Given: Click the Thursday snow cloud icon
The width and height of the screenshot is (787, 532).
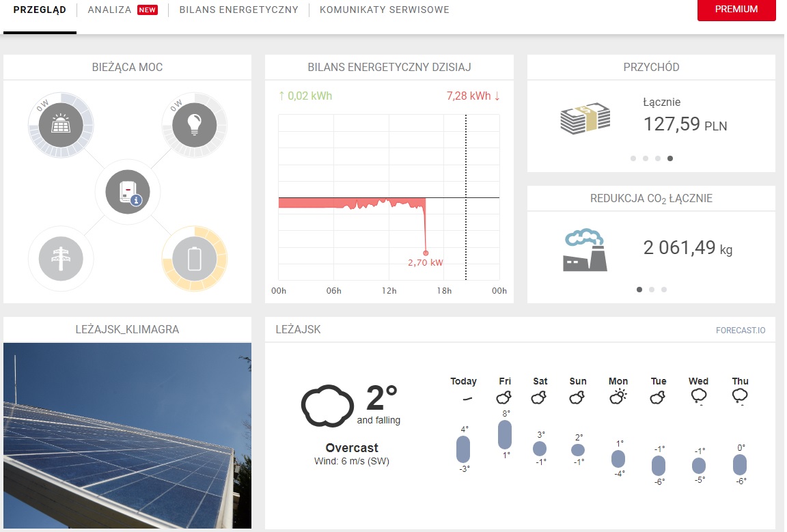Looking at the screenshot, I should (x=740, y=397).
